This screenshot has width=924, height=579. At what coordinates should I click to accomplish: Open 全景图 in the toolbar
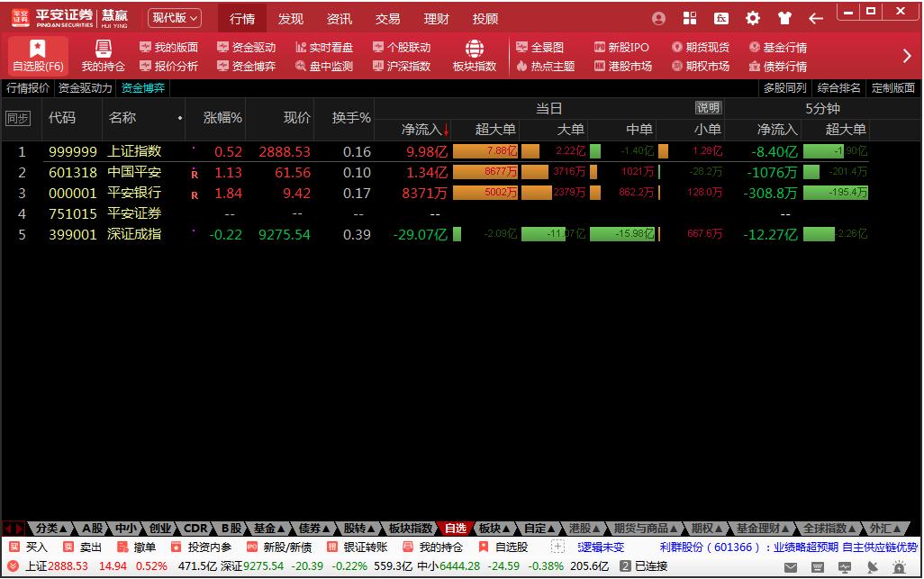click(x=539, y=47)
